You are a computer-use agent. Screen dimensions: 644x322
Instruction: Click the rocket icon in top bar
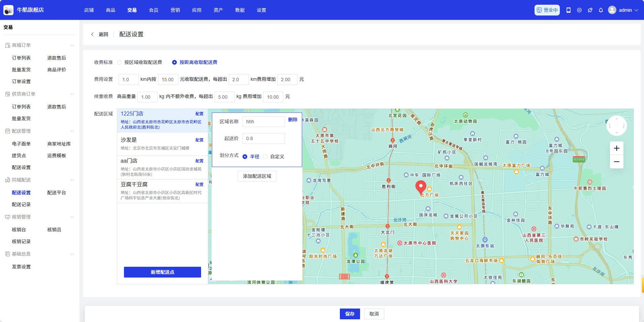pyautogui.click(x=590, y=10)
